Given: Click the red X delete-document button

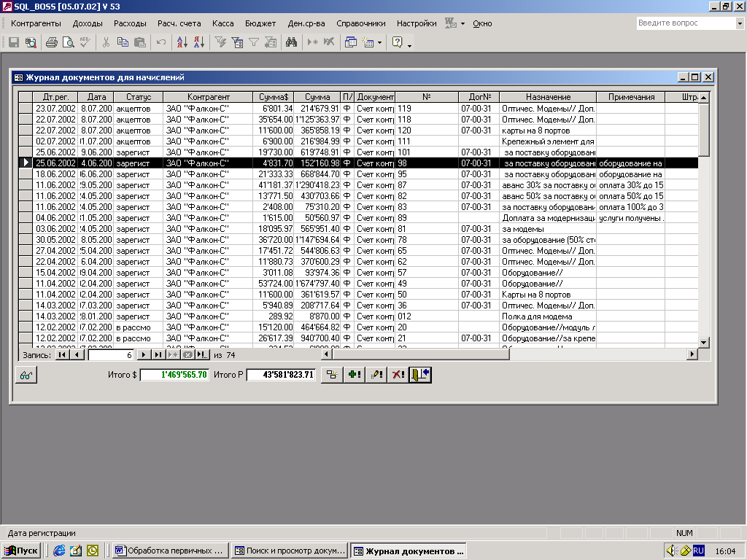Looking at the screenshot, I should [x=398, y=374].
